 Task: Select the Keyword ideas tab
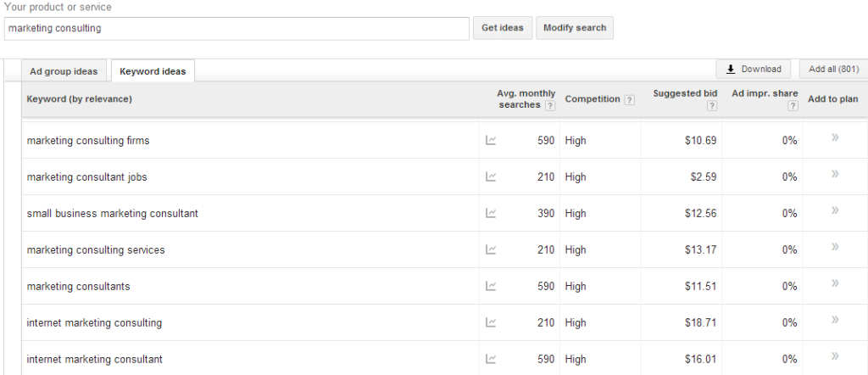point(153,71)
